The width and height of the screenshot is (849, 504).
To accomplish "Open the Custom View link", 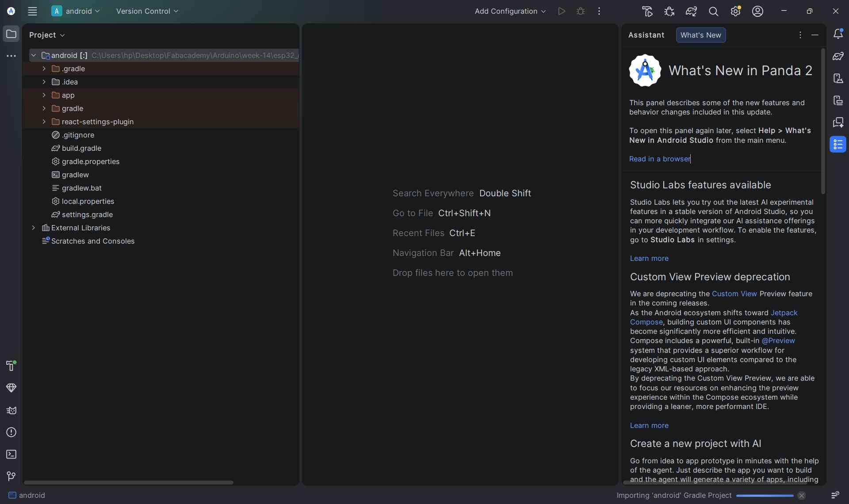I will [734, 294].
